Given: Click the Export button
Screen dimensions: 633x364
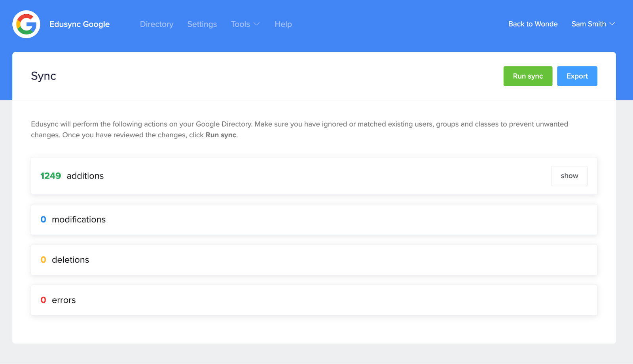Looking at the screenshot, I should tap(577, 76).
